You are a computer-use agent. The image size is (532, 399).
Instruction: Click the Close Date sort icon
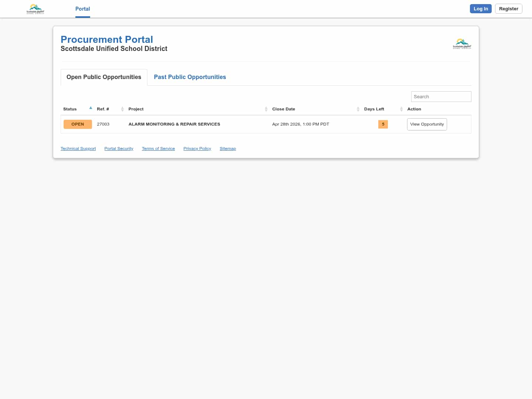(x=358, y=109)
